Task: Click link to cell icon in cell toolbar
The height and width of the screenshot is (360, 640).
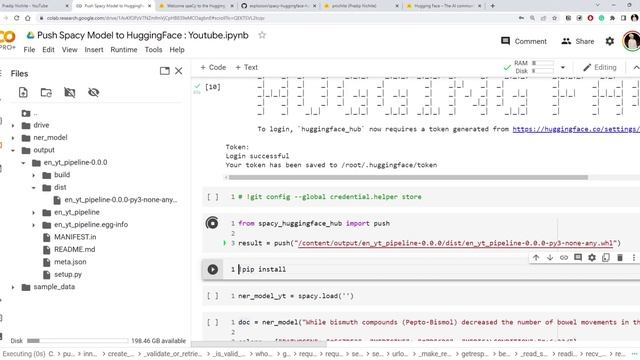Action: click(564, 258)
